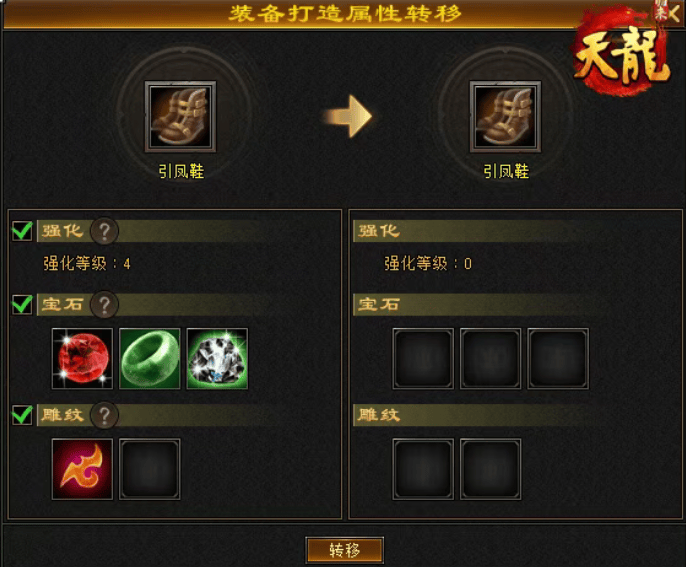Click the empty second source 雕纹 slot
The height and width of the screenshot is (567, 686).
click(x=150, y=469)
